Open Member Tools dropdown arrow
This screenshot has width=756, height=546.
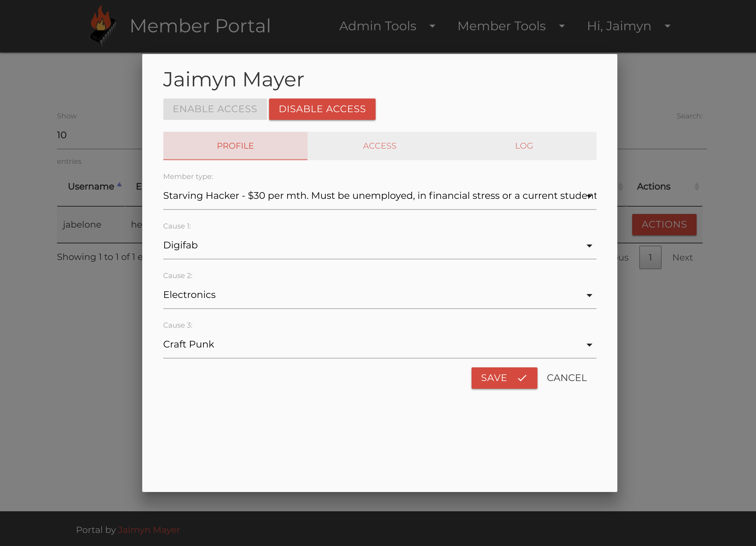pyautogui.click(x=562, y=26)
